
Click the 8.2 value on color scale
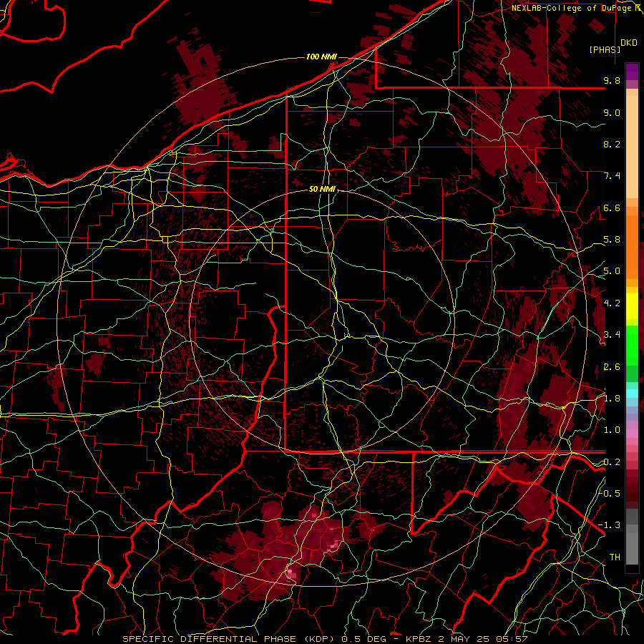[x=612, y=144]
